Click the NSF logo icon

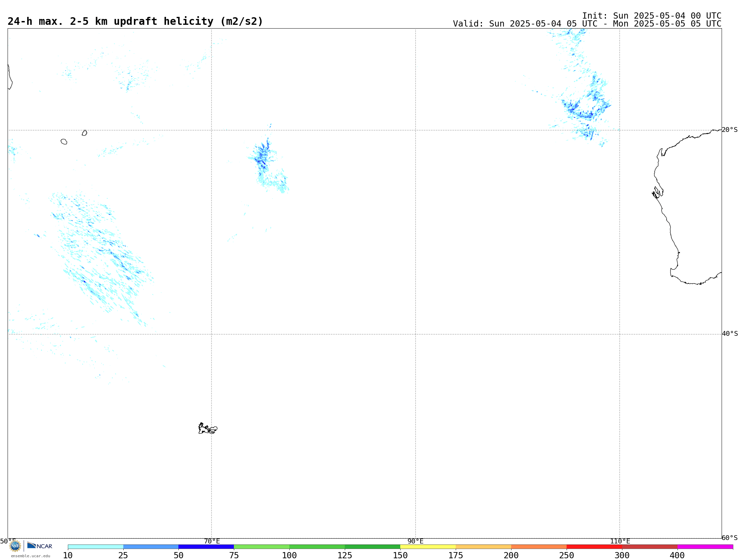pos(15,546)
